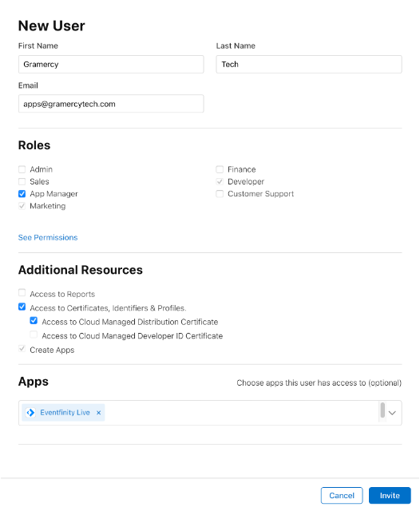Image resolution: width=420 pixels, height=511 pixels.
Task: Uncheck Access to Certificates, Identifiers & Profiles
Action: point(22,307)
